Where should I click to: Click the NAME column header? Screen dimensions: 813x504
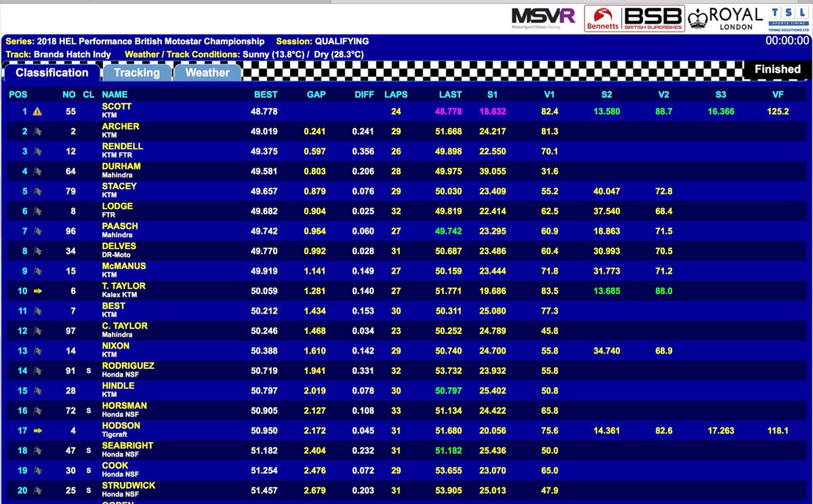[x=114, y=95]
